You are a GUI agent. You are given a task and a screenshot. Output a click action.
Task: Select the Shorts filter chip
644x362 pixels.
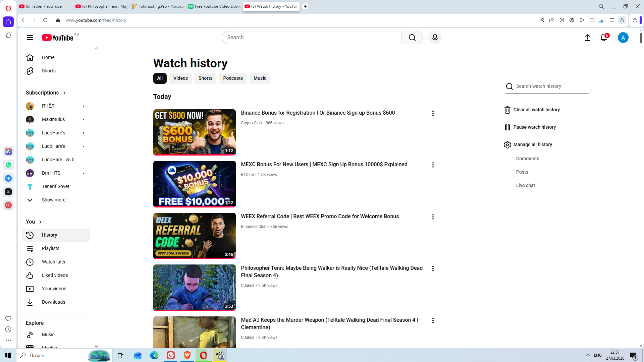205,78
